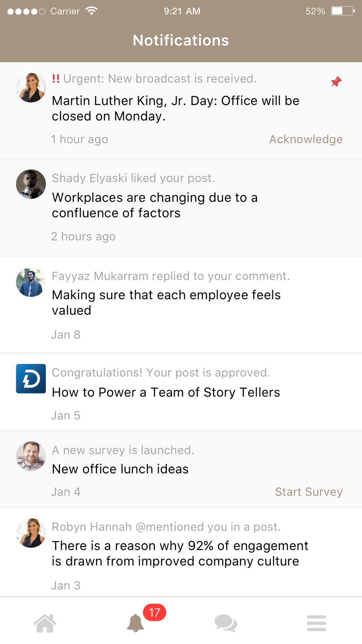Start the New office lunch ideas survey
The width and height of the screenshot is (362, 644).
[x=308, y=492]
